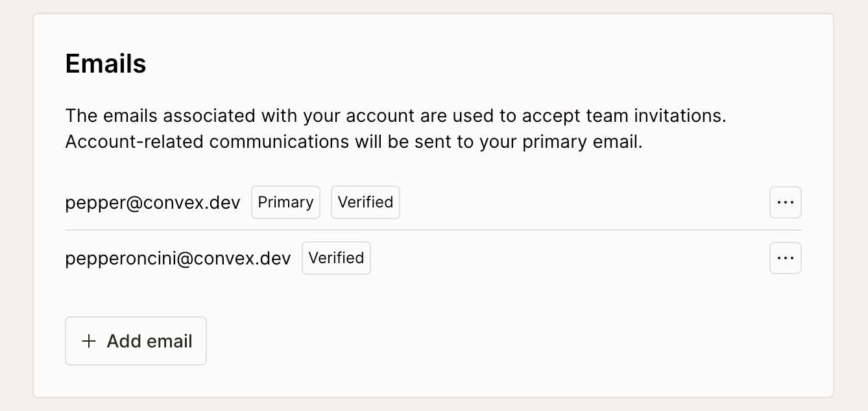This screenshot has height=411, width=868.
Task: Click the Account-related communications sentence
Action: point(354,142)
